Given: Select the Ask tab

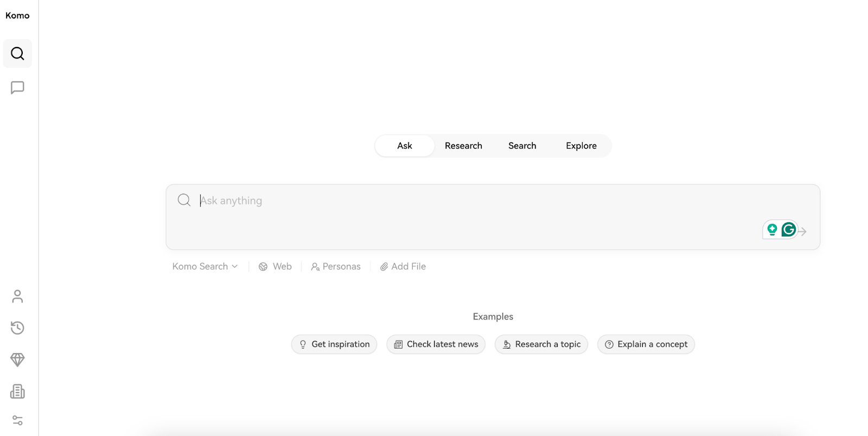Looking at the screenshot, I should click(x=405, y=146).
